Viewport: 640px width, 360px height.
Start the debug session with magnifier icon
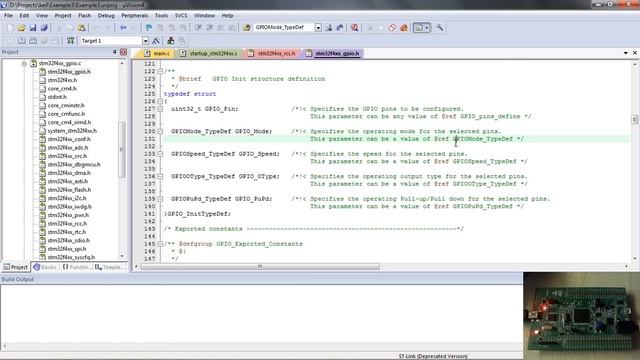point(355,28)
